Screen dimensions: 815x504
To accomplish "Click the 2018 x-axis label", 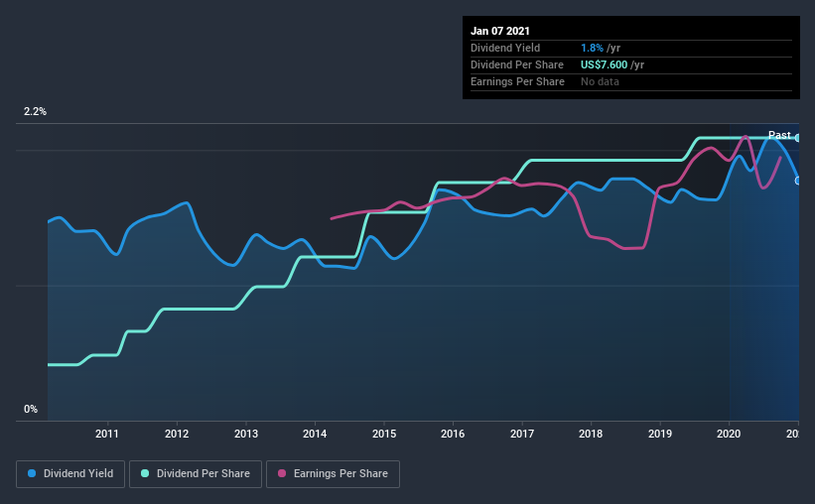I will click(591, 434).
